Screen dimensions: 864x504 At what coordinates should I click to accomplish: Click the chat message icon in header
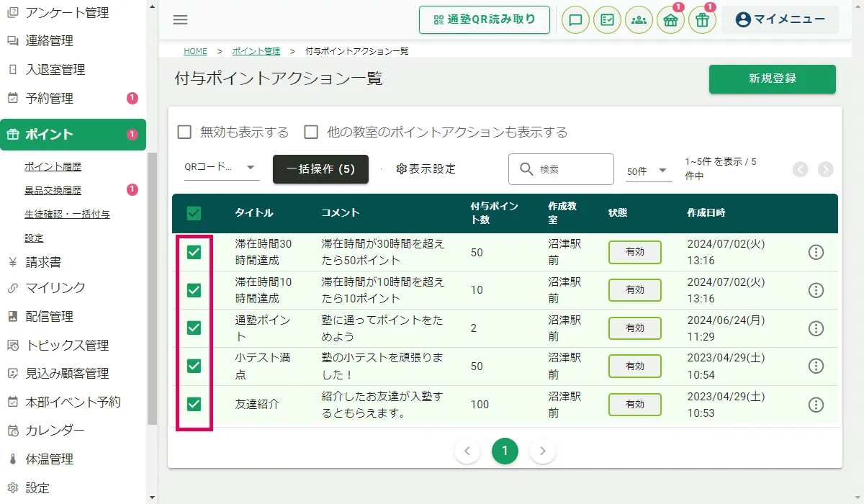click(575, 19)
